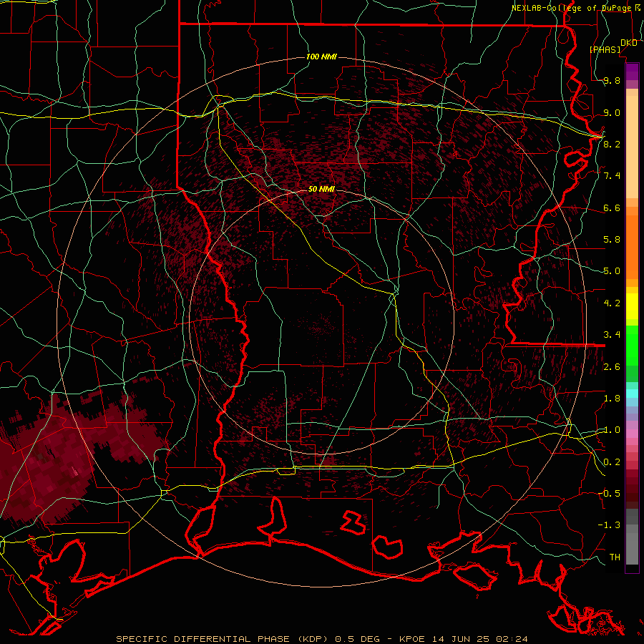The width and height of the screenshot is (644, 644).
Task: Click the 6.6 scale value
Action: point(612,208)
